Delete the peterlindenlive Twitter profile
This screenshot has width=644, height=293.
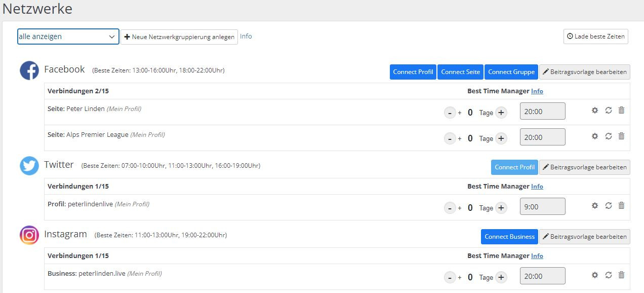(621, 205)
